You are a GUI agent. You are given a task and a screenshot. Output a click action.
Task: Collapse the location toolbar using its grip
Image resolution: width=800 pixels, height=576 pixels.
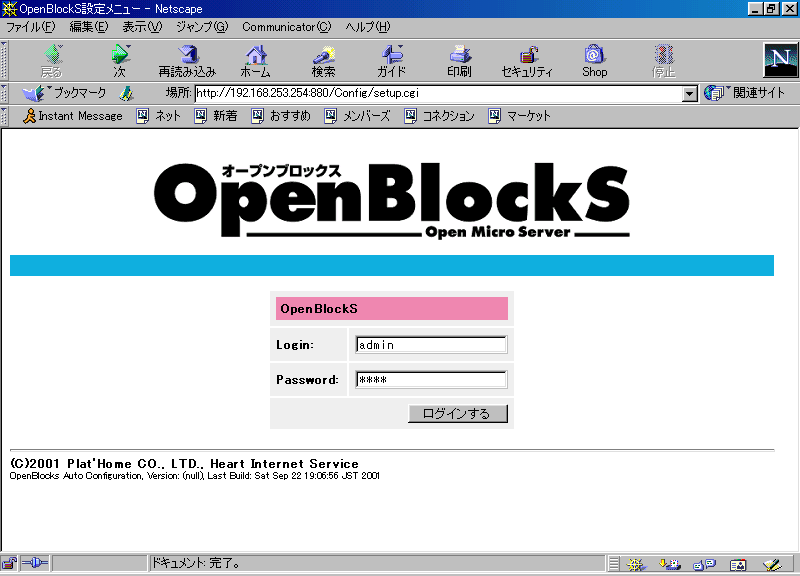(4, 93)
